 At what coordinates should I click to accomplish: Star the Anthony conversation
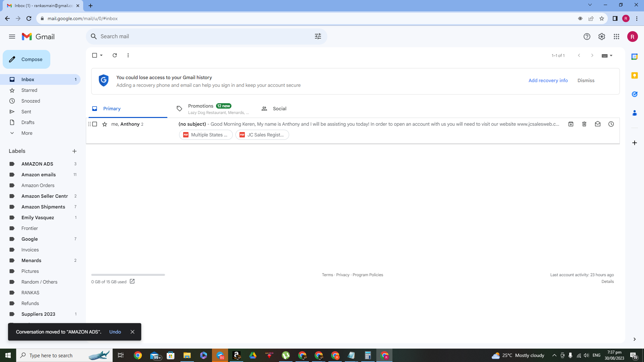105,124
